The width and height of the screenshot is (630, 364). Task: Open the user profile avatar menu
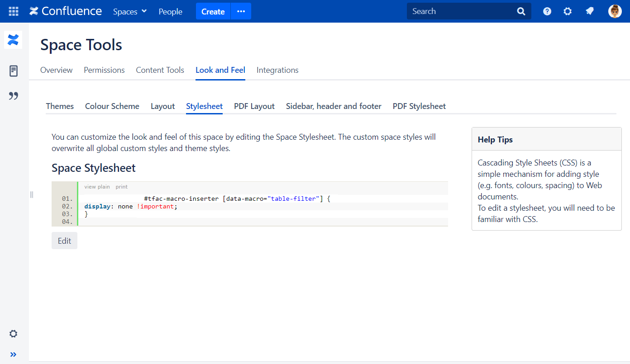tap(615, 11)
